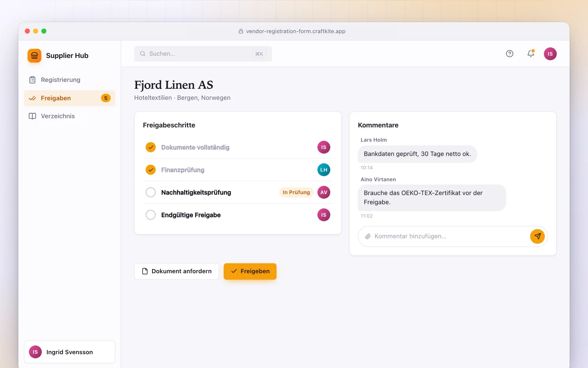Send comment with the paper plane button
This screenshot has width=588, height=368.
537,236
